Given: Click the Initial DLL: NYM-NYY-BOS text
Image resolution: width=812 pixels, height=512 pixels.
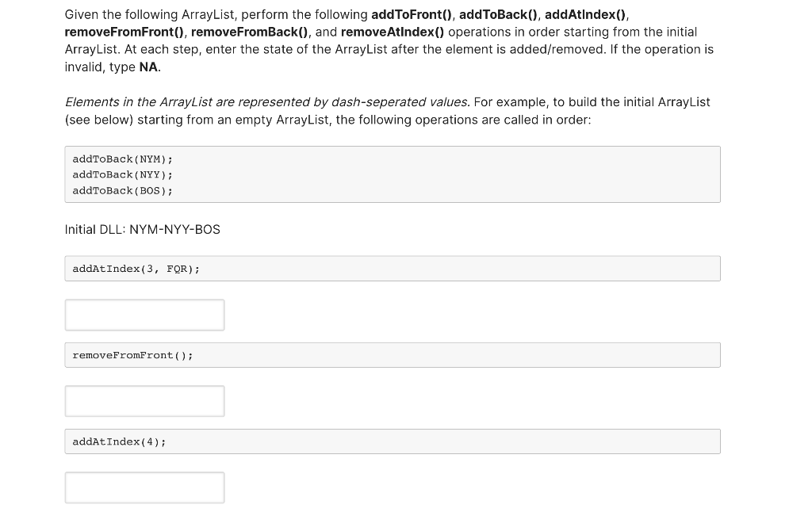Looking at the screenshot, I should 143,229.
